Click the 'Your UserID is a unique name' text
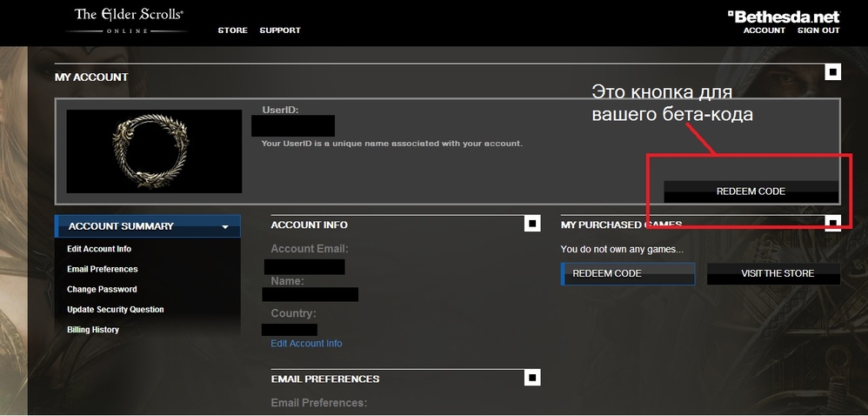868x416 pixels. [392, 144]
